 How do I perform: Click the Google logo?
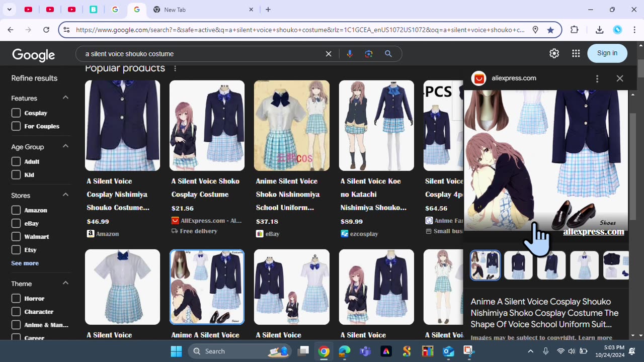[x=34, y=54]
